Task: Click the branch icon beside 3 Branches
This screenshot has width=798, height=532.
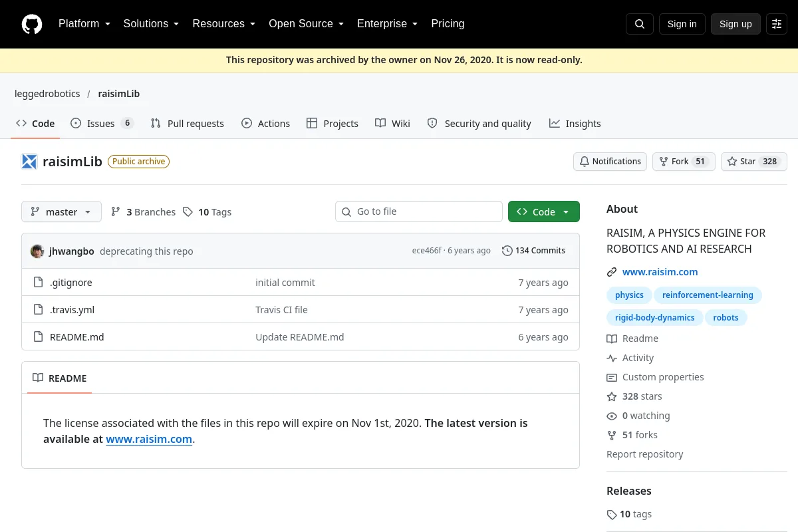Action: (x=116, y=212)
